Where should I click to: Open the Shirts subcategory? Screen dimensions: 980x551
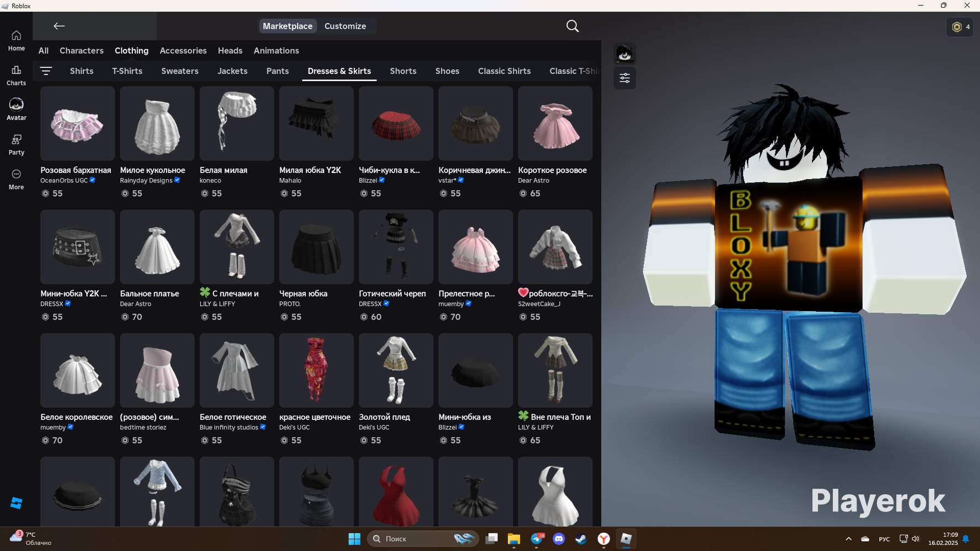82,71
